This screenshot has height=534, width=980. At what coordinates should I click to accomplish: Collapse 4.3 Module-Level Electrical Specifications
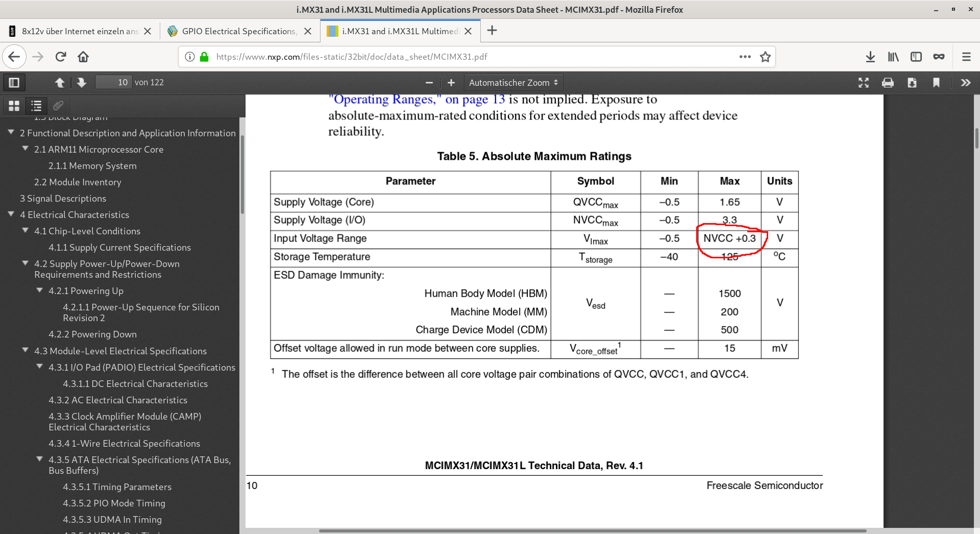pos(25,350)
